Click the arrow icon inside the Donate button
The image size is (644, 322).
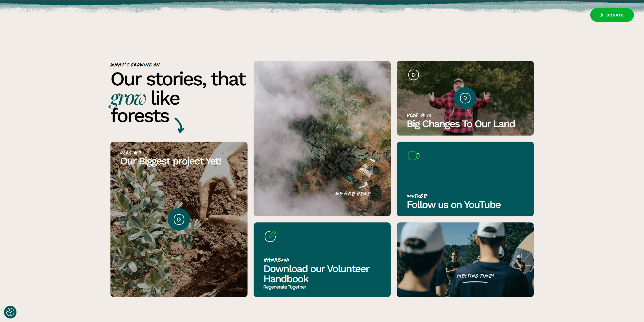click(x=602, y=15)
